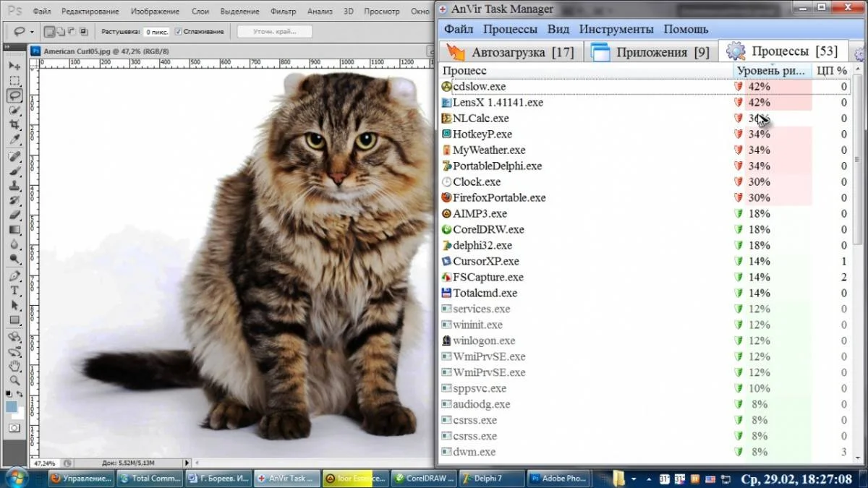Screen dimensions: 868x488
Task: Choose the Intersect with selection mode button
Action: [83, 32]
